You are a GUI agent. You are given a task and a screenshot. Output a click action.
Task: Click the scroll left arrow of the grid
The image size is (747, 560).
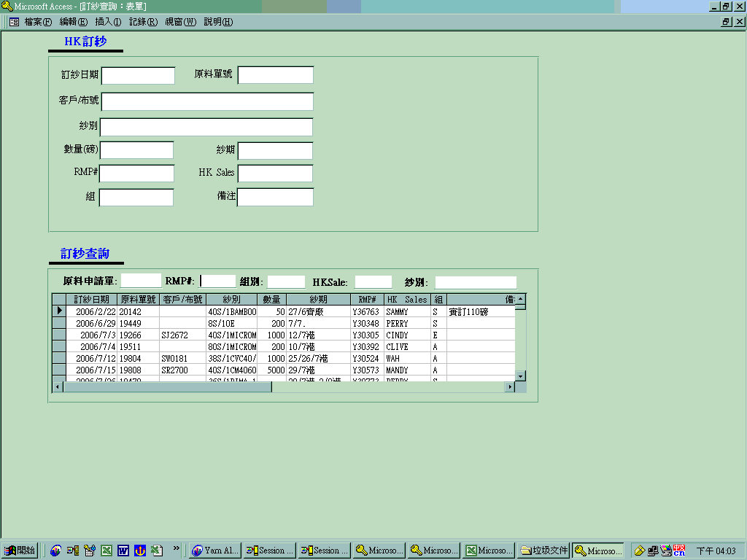click(58, 386)
